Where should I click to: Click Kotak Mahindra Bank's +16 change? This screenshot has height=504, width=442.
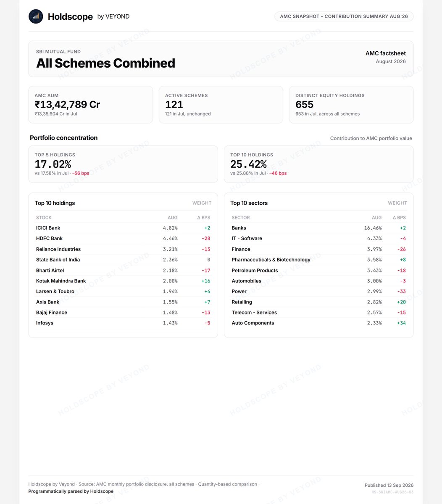[x=206, y=281]
